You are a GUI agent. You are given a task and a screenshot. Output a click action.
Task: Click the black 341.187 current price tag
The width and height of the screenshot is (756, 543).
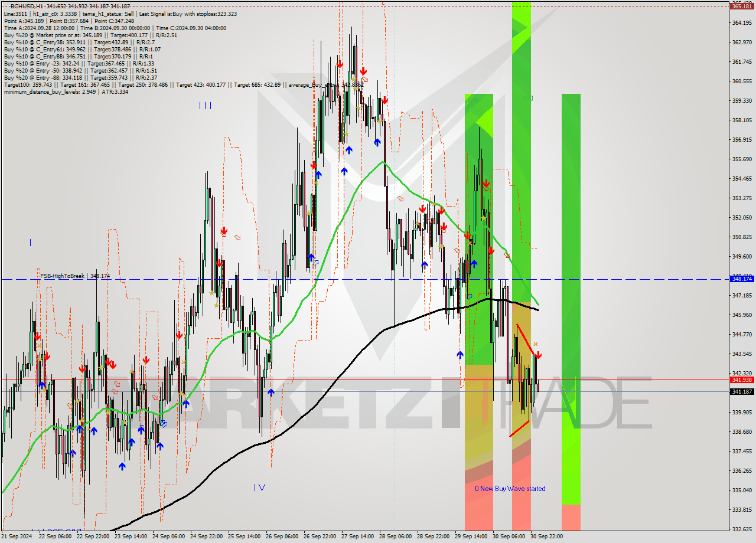point(741,391)
